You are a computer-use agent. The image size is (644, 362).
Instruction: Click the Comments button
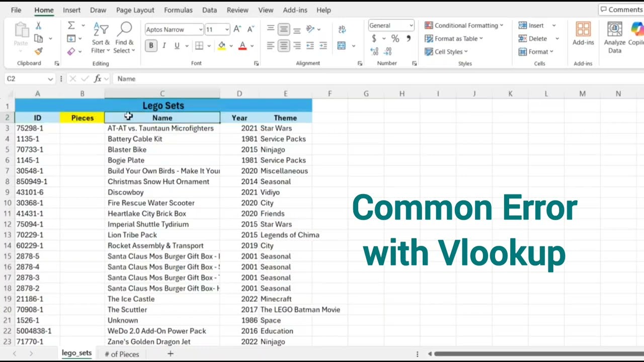click(621, 10)
